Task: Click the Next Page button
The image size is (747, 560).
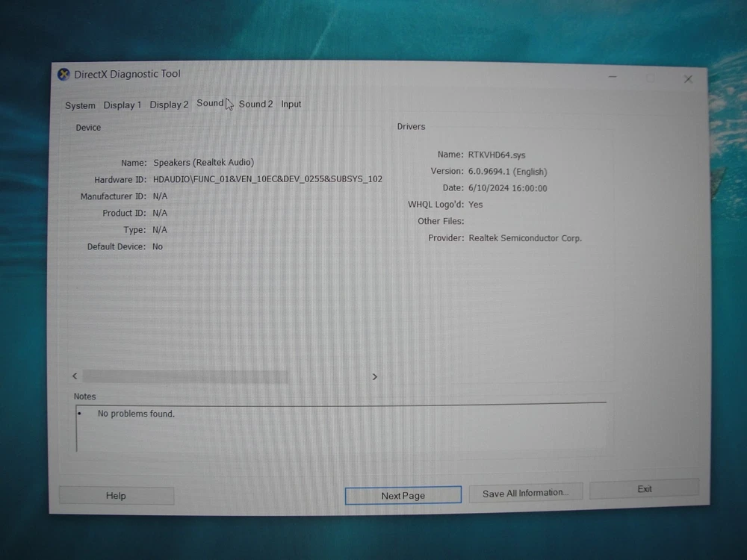Action: click(x=403, y=496)
